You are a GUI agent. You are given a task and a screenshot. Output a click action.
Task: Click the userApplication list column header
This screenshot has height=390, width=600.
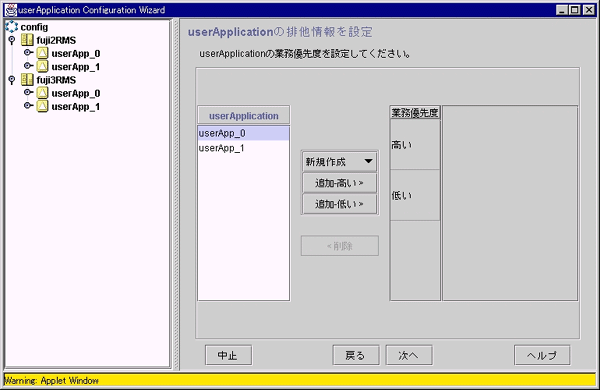(244, 116)
